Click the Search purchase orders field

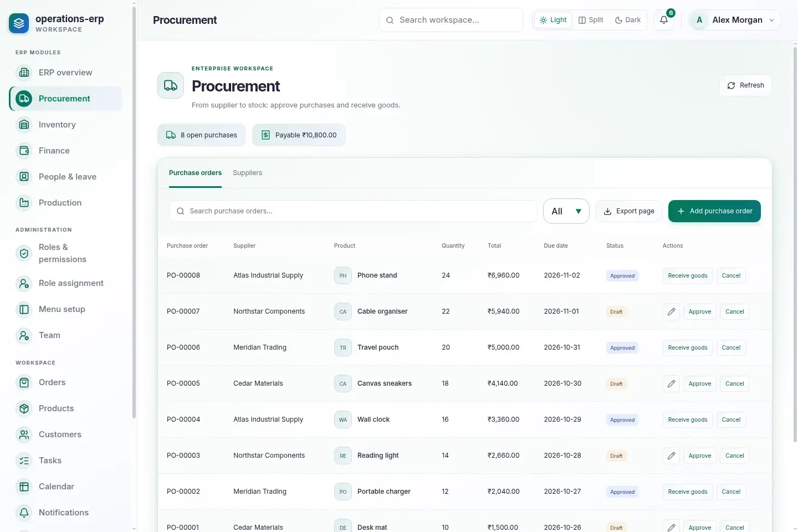(x=353, y=211)
